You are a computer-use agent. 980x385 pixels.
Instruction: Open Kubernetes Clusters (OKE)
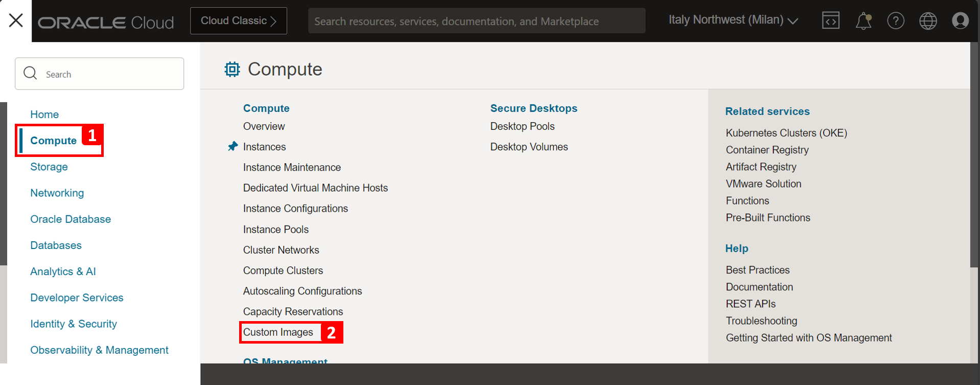(786, 133)
